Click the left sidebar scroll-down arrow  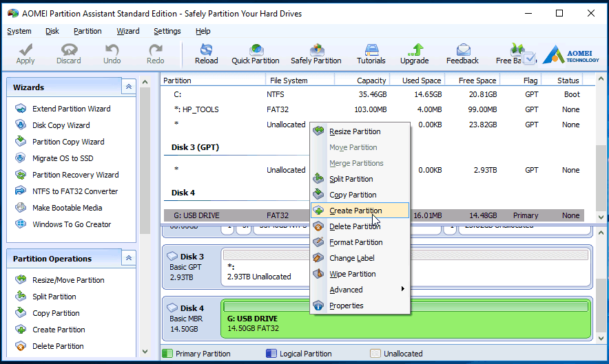[145, 352]
